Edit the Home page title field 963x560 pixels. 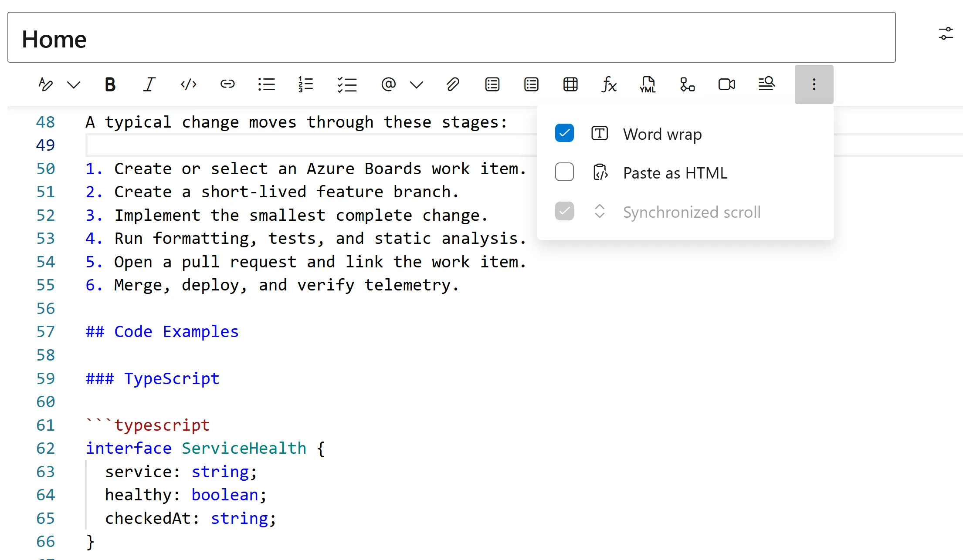click(451, 37)
